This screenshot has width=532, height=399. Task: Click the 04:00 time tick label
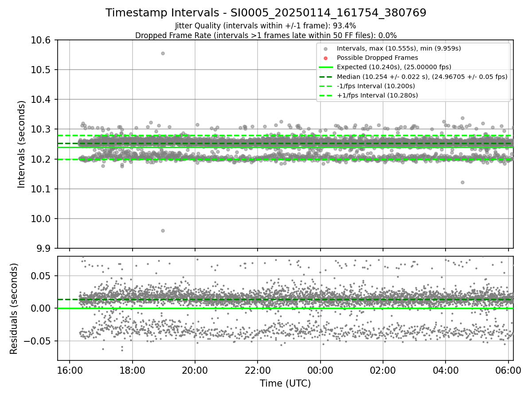point(446,370)
